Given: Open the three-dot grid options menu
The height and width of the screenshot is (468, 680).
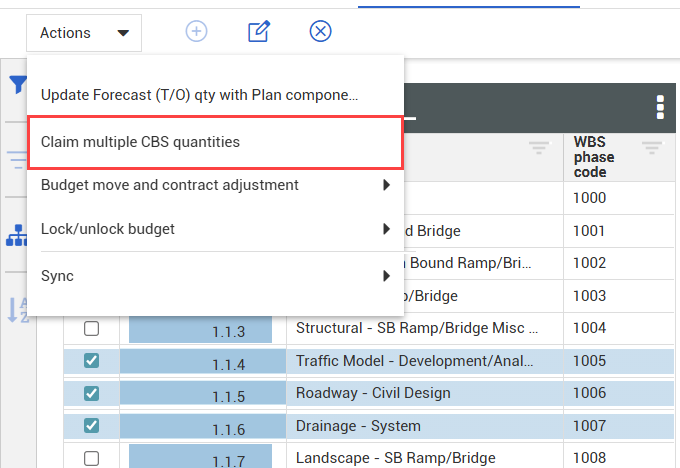Looking at the screenshot, I should (x=659, y=107).
